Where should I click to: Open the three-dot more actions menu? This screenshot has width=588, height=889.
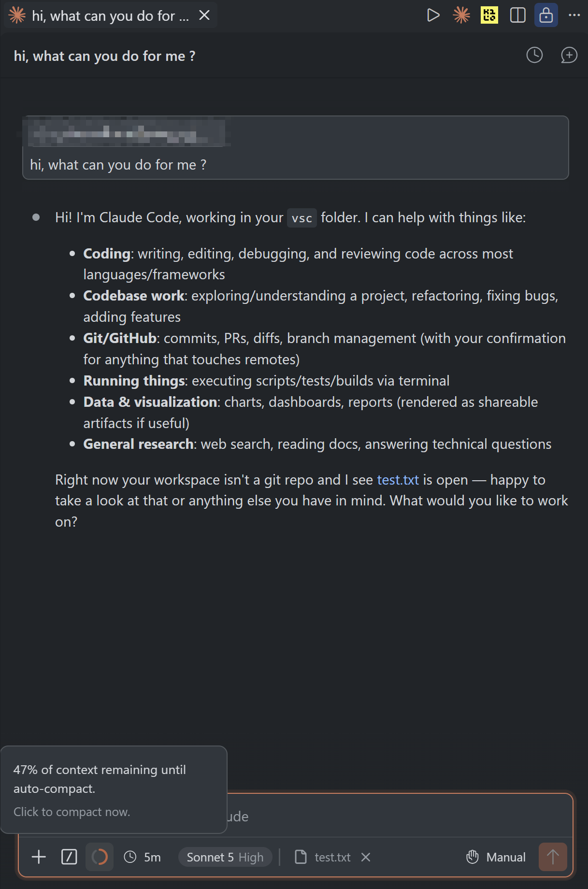574,15
